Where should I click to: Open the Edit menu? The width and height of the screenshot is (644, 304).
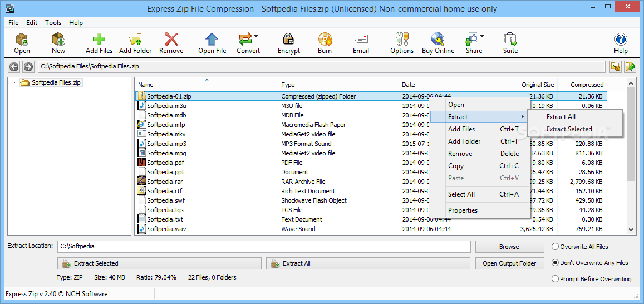32,23
